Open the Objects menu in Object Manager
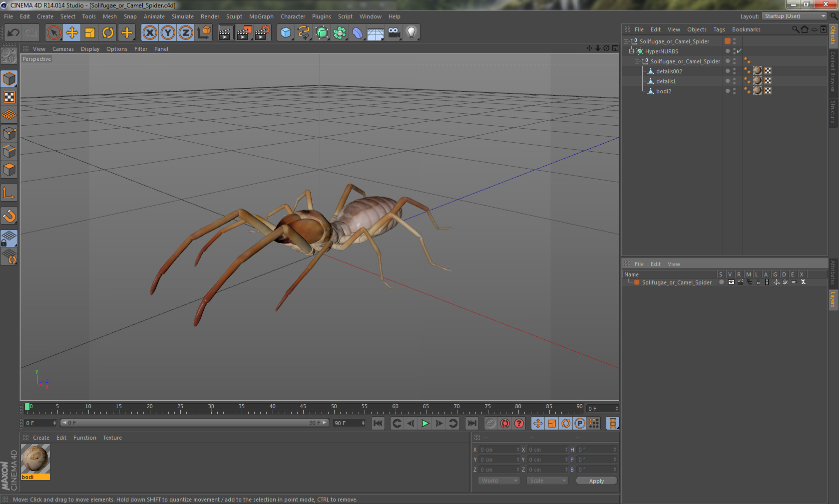The width and height of the screenshot is (839, 504). tap(697, 29)
